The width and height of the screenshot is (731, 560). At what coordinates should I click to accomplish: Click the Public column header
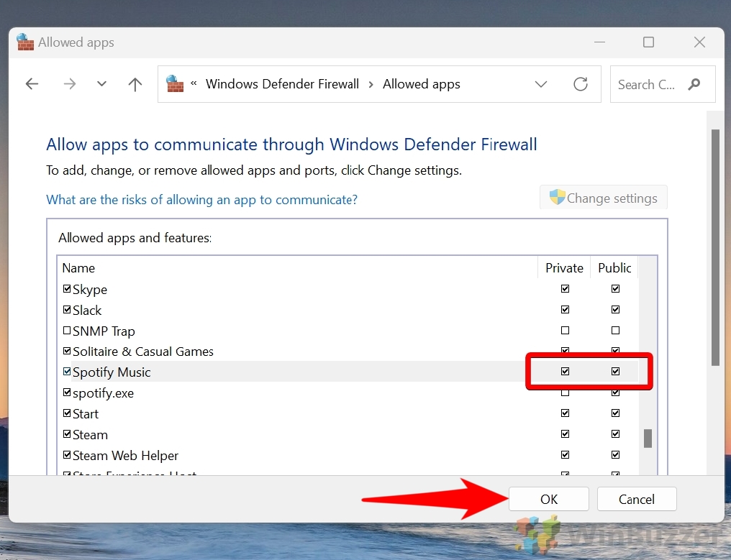point(614,268)
